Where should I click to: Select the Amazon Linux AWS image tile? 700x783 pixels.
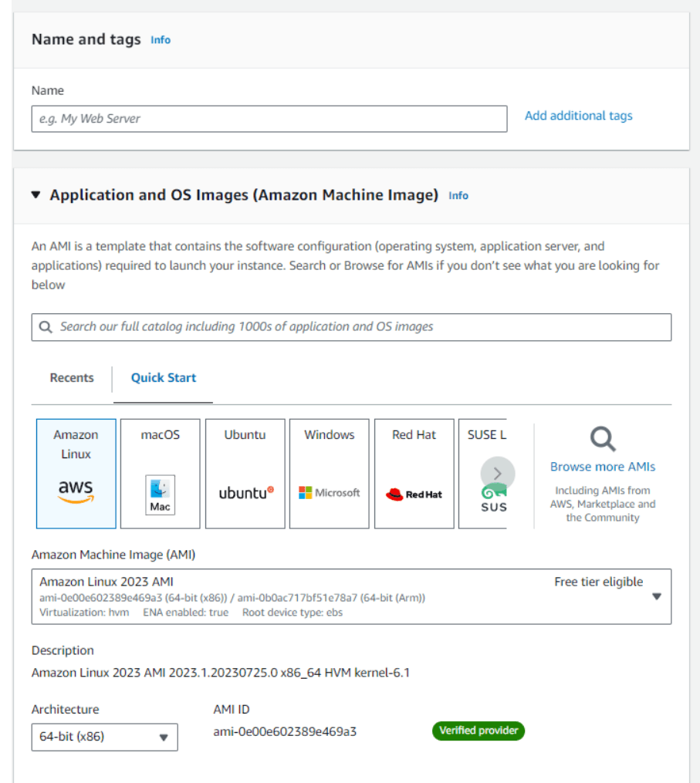pos(76,473)
